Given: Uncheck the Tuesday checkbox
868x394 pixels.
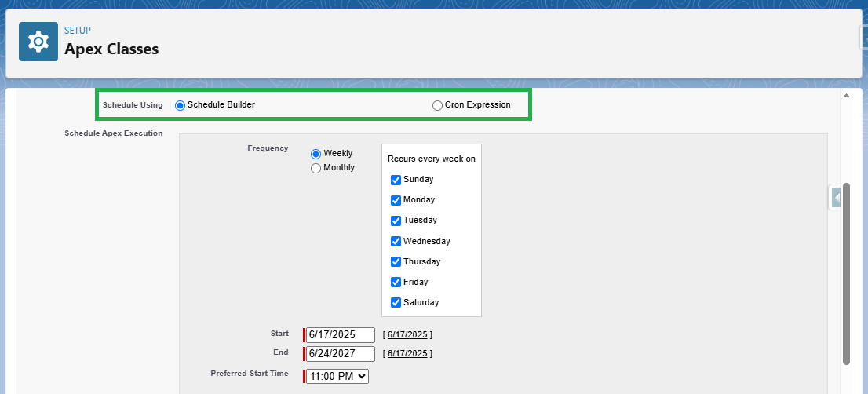Looking at the screenshot, I should tap(396, 221).
